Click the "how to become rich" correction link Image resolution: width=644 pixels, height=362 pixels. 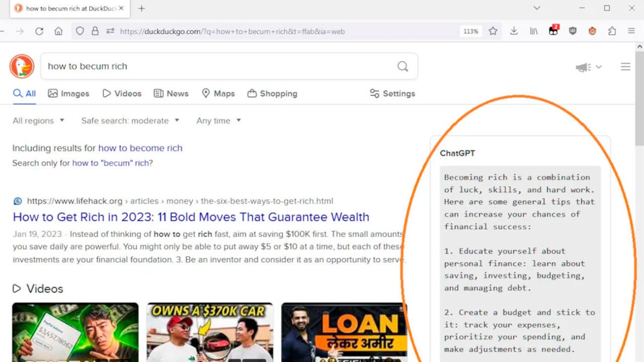pyautogui.click(x=140, y=148)
